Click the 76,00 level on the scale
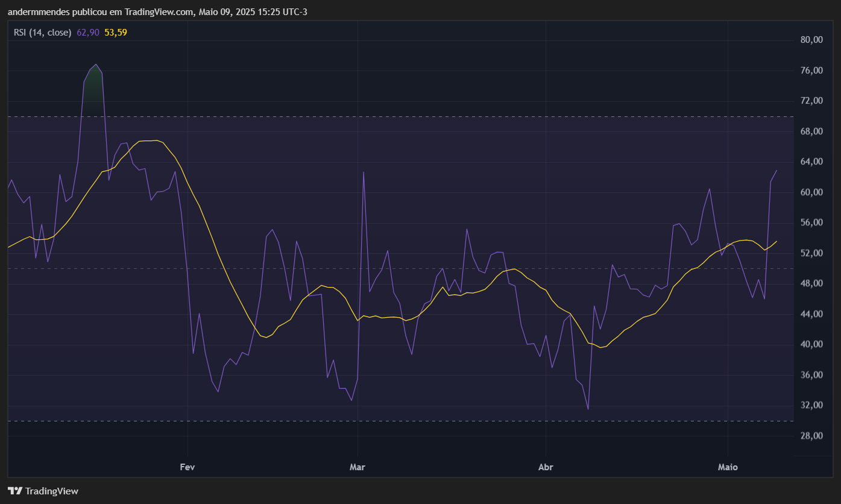This screenshot has width=841, height=504. pos(811,71)
